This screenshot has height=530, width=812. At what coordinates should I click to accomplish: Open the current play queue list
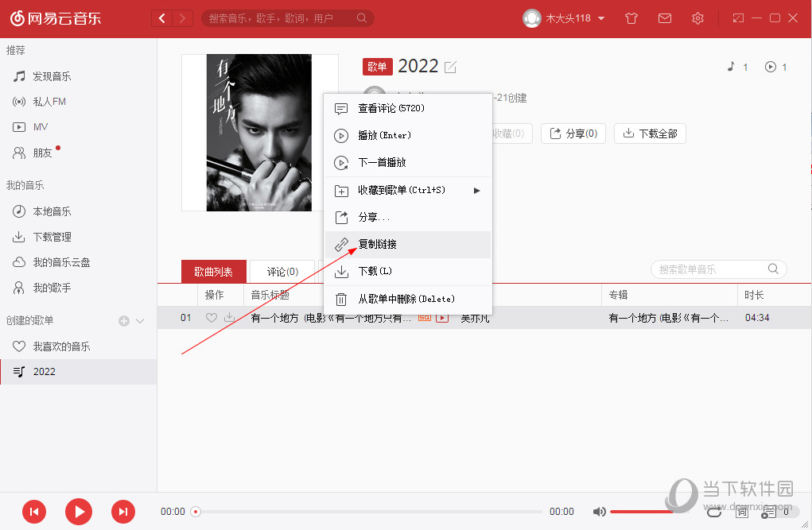pos(770,512)
